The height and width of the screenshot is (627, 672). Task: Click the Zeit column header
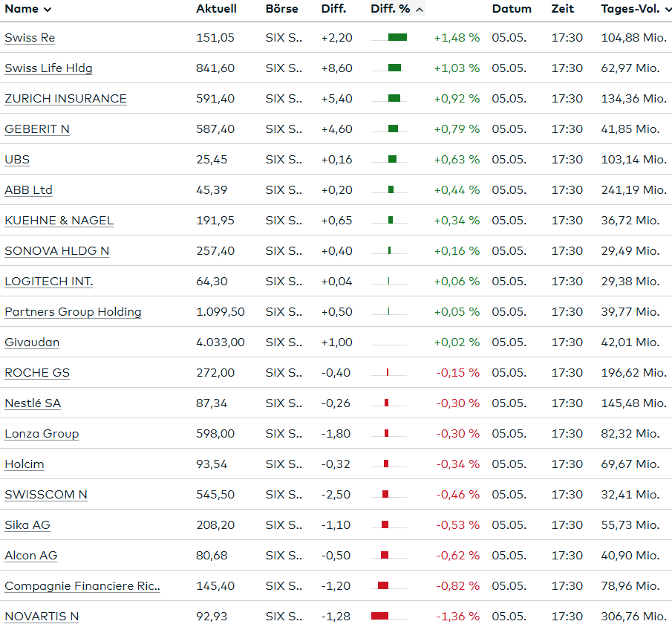click(x=562, y=9)
